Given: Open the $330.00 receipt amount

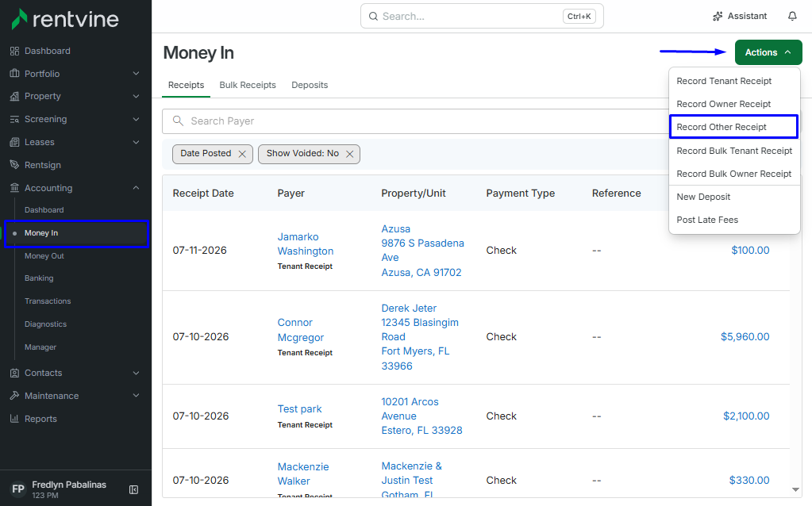Looking at the screenshot, I should pos(749,480).
